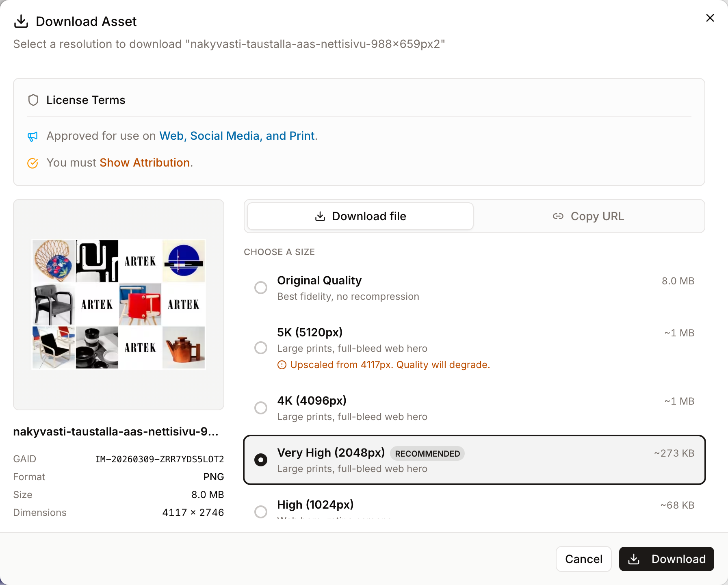Click the ~1 MB size for 5K option
The image size is (728, 585).
[x=679, y=333]
